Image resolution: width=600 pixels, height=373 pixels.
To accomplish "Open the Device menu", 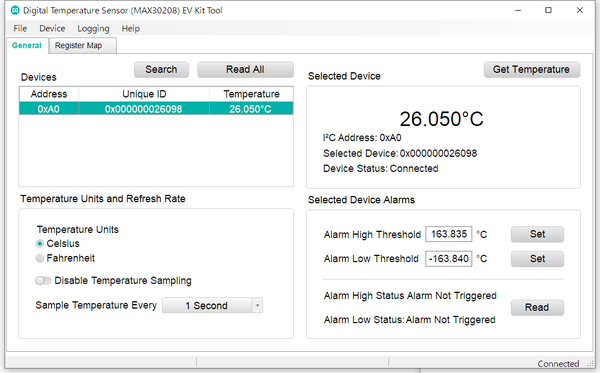I will (52, 29).
